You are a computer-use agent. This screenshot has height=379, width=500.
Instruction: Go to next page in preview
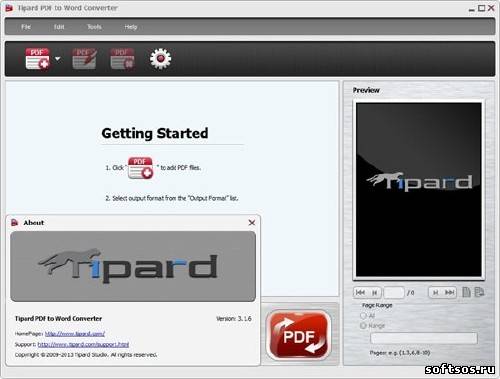435,293
